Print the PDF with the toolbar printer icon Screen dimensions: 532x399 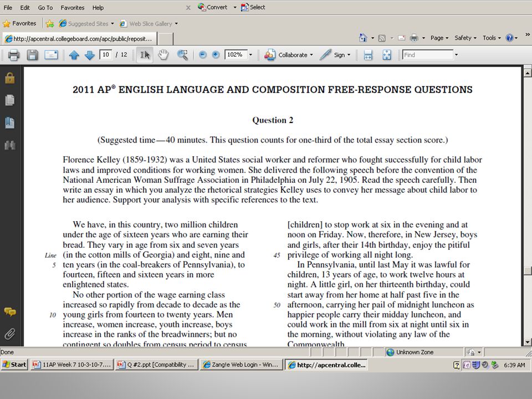coord(13,55)
